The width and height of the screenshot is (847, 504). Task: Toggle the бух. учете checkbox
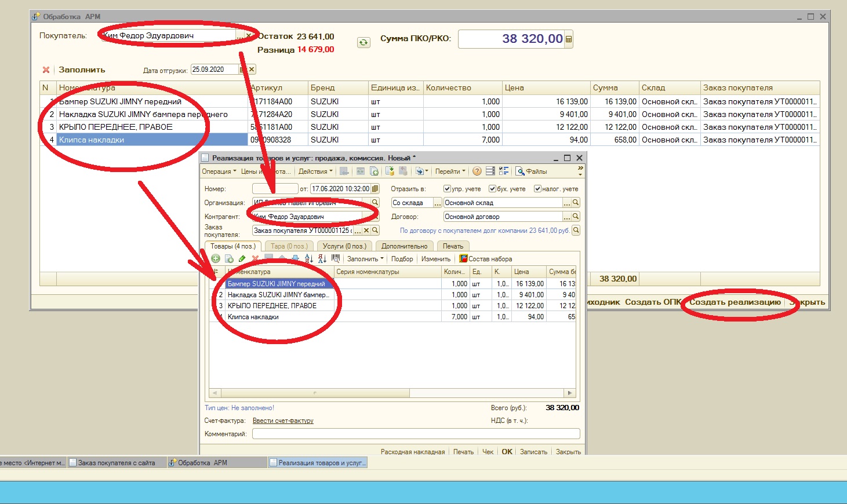[x=492, y=189]
